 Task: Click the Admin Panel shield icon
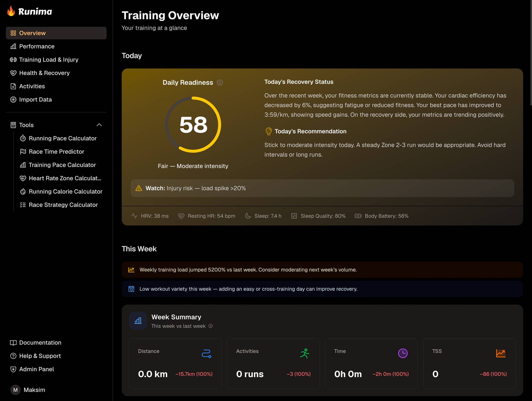point(13,369)
